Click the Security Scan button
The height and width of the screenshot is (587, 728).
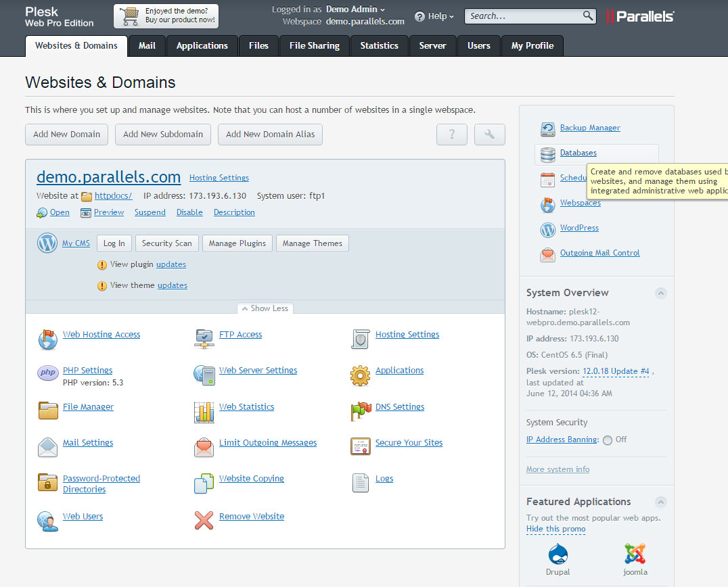coord(166,243)
